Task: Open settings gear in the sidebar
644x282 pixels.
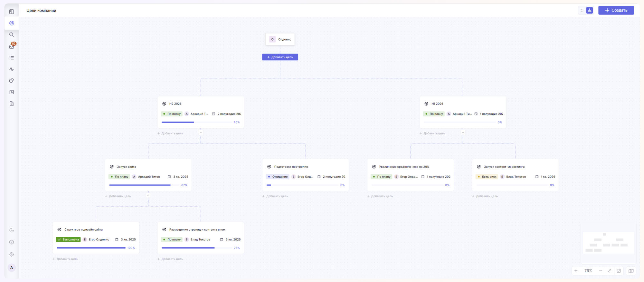Action: [x=12, y=254]
